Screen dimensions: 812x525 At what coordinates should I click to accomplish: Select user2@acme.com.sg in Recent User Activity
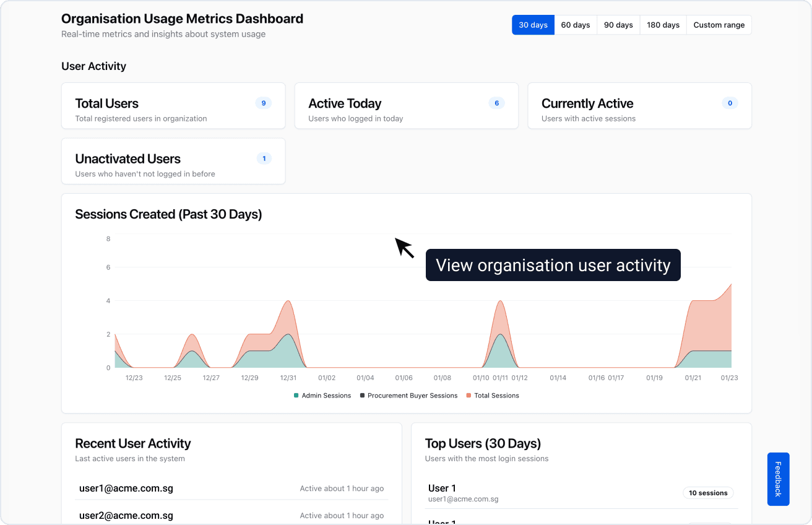pyautogui.click(x=126, y=516)
